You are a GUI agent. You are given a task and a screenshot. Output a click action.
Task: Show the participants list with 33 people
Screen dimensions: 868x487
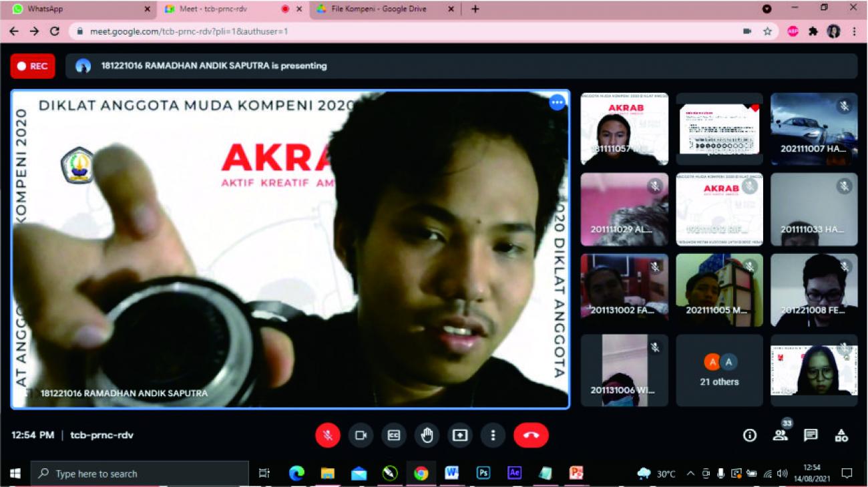[x=780, y=435]
